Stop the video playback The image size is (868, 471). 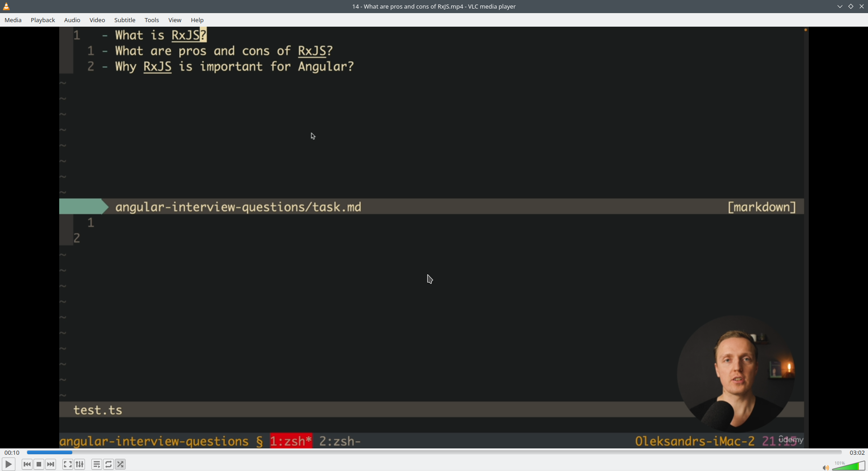click(39, 464)
